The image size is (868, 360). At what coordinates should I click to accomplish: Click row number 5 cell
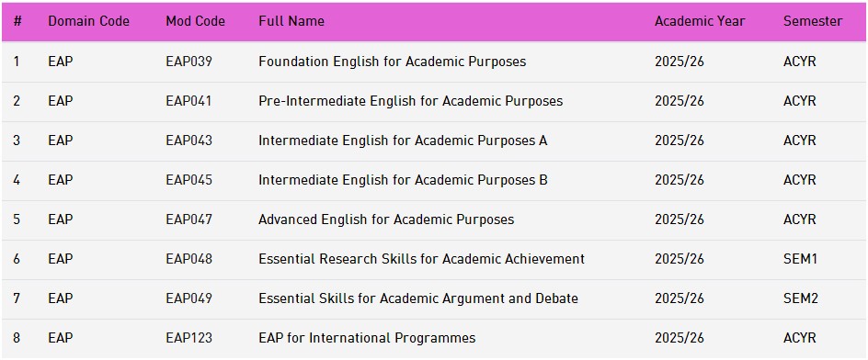[x=17, y=219]
